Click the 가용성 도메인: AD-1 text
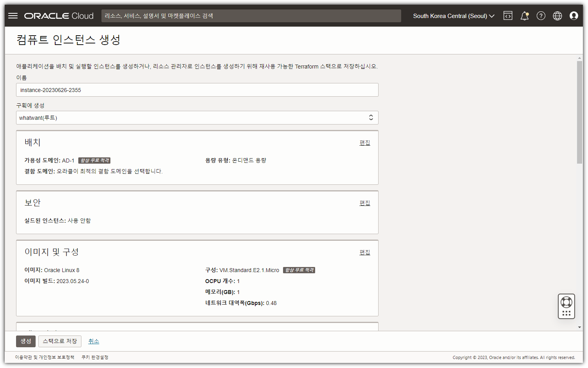Viewport: 588px width, 368px height. coord(49,161)
